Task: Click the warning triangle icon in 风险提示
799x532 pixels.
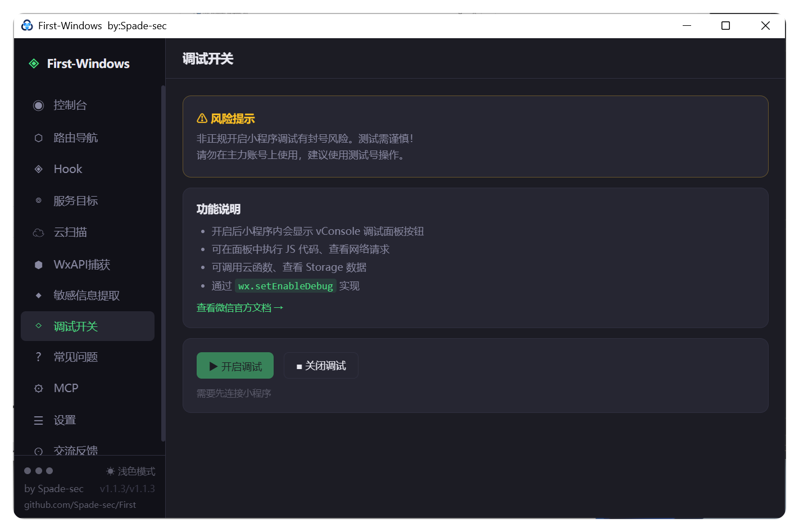Action: click(202, 119)
